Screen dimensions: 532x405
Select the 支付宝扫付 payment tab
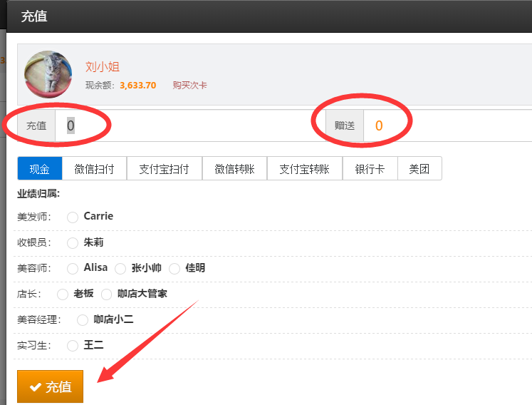(x=165, y=168)
